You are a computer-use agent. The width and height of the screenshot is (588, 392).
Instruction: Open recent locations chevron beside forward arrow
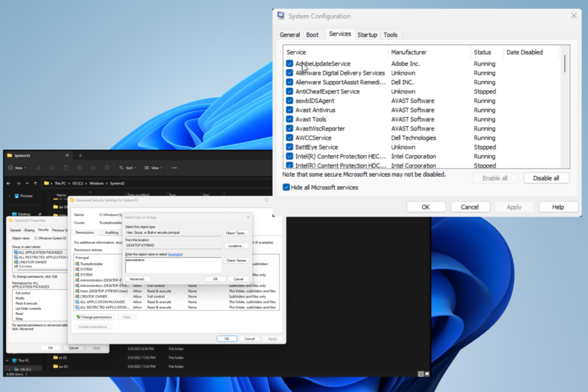pos(27,183)
